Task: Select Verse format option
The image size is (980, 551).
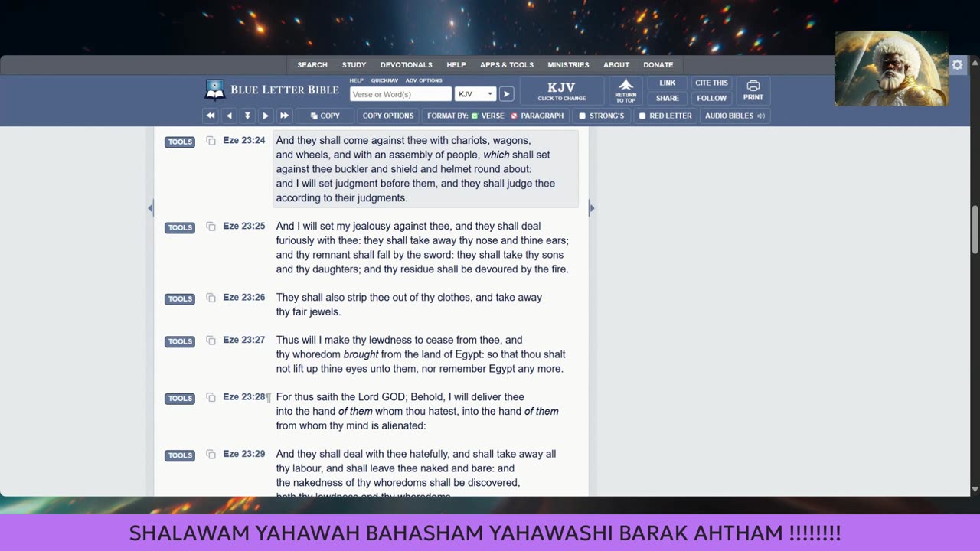Action: pos(488,116)
